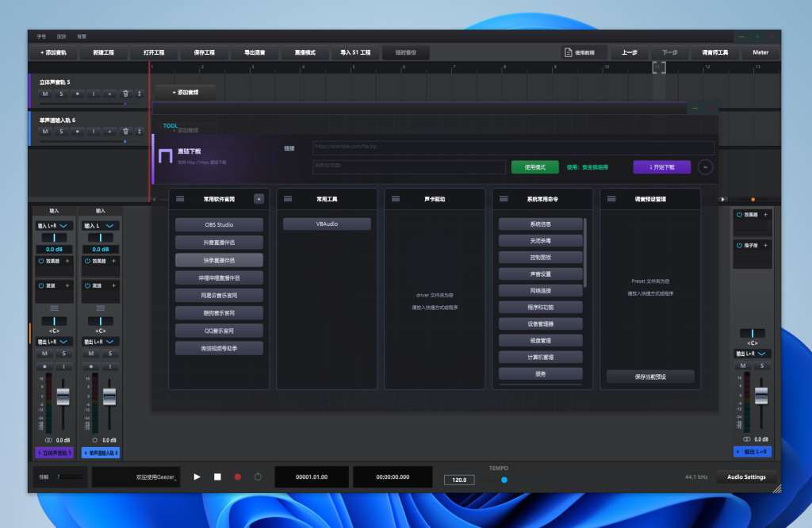Launch OBS Studio from 常用软件官网

(x=219, y=224)
